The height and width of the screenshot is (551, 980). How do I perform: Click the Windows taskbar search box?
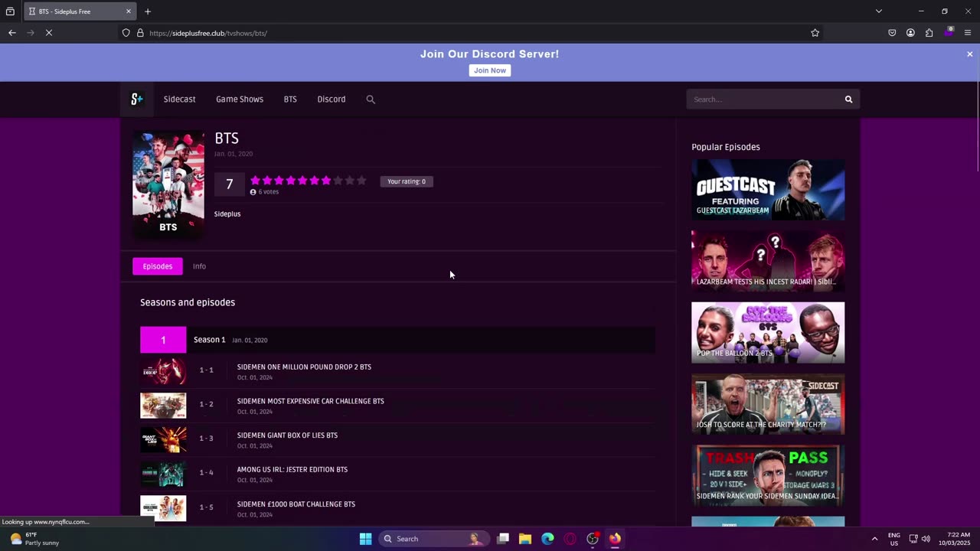tap(435, 539)
